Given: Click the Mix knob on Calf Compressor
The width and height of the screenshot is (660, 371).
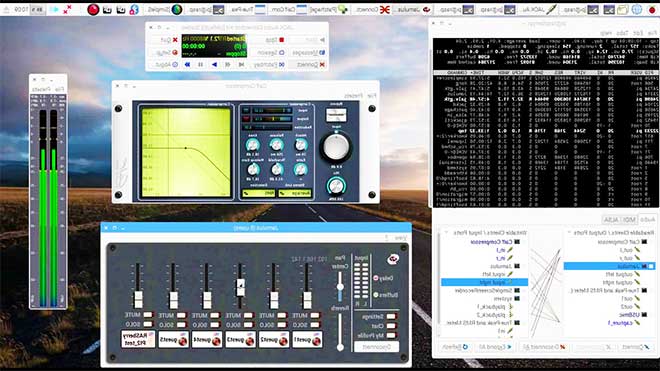Looking at the screenshot, I should tap(336, 186).
